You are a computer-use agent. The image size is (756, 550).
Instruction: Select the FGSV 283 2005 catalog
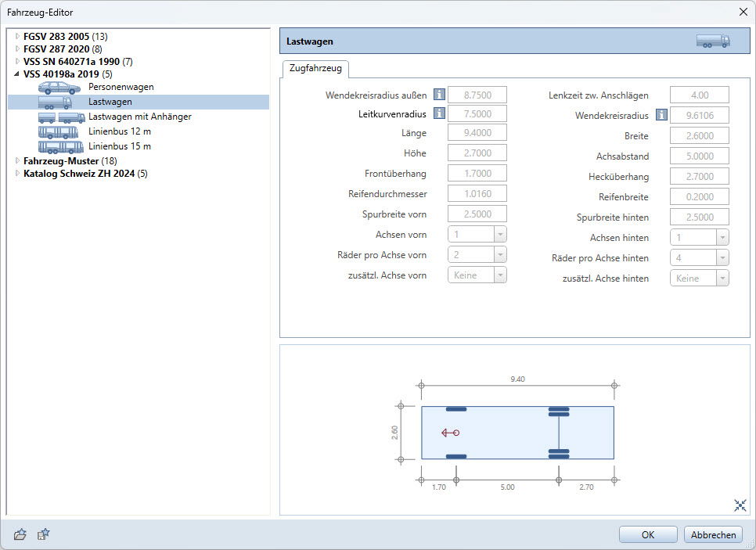[66, 36]
